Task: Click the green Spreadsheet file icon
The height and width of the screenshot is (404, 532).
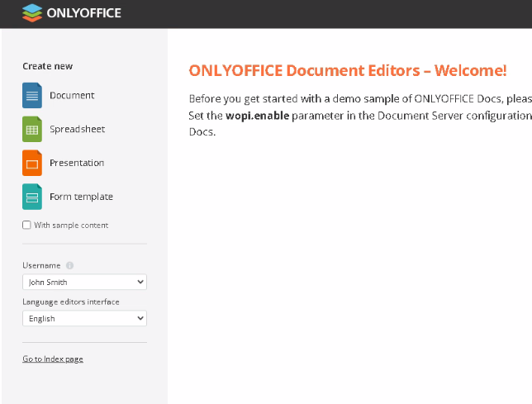Action: tap(32, 129)
